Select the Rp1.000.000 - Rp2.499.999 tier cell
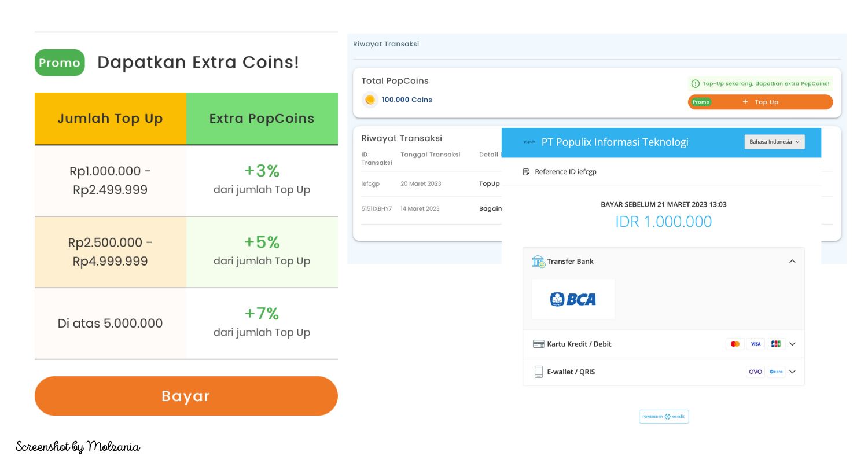 click(111, 181)
